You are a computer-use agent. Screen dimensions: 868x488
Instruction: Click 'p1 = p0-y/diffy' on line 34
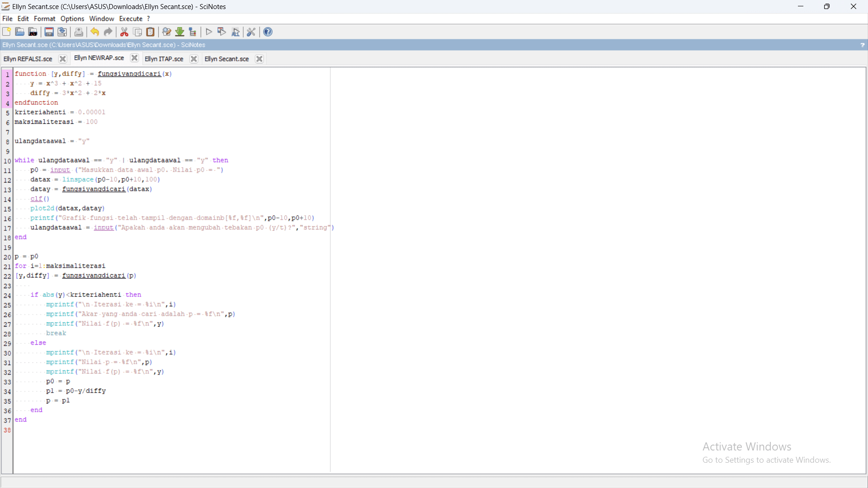pos(76,391)
